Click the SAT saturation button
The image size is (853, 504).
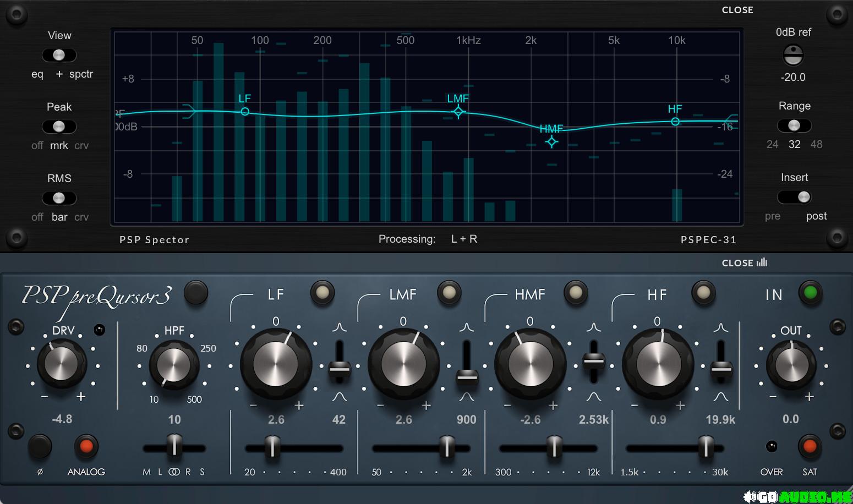(x=810, y=446)
